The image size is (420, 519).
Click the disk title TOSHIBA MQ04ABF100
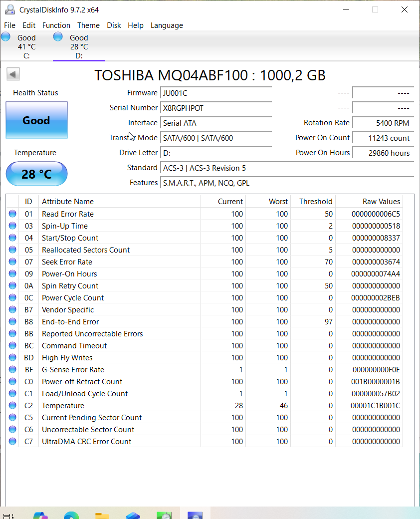(210, 75)
